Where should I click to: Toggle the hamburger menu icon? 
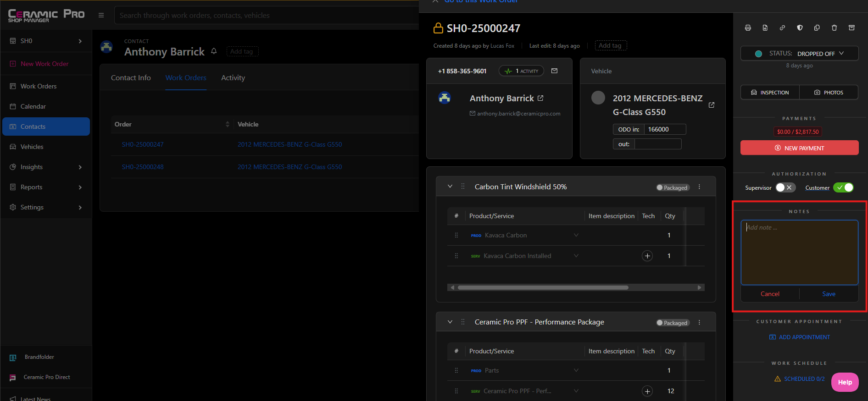(101, 15)
